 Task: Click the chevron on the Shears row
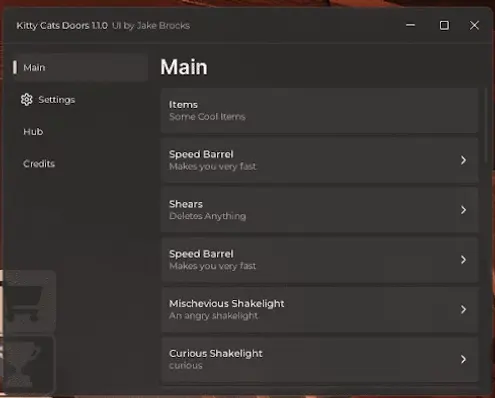point(463,210)
